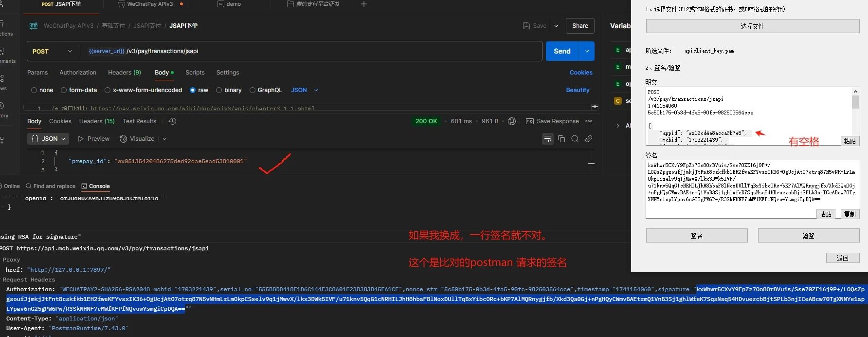The width and height of the screenshot is (868, 337).
Task: Open the request Settings tab
Action: point(228,73)
